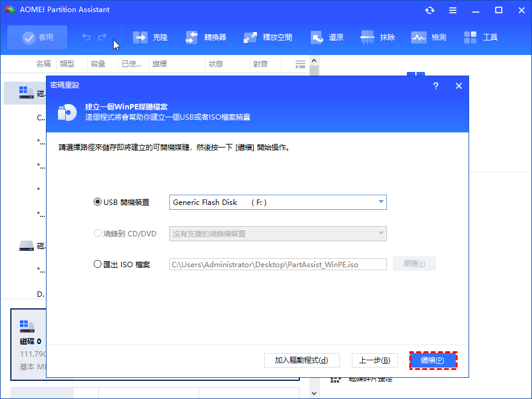
Task: Open the hamburger menu in title bar
Action: (453, 10)
